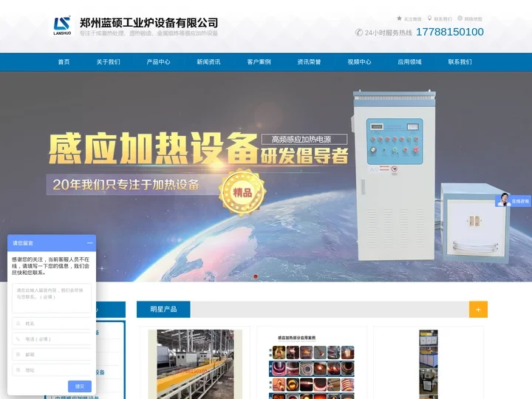
Task: Click the 精品 gold badge on the banner
Action: pos(242,192)
